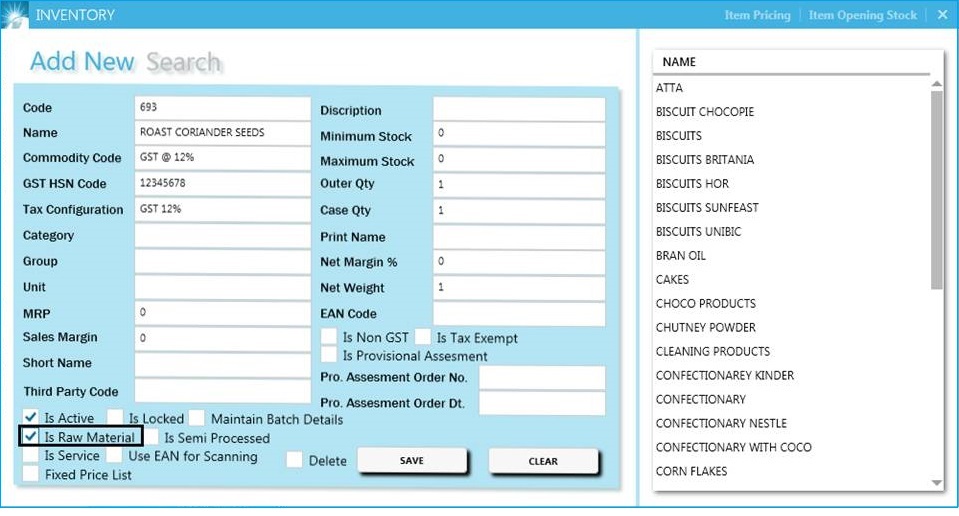Image resolution: width=959 pixels, height=516 pixels.
Task: Click the Third Party Code field
Action: pos(223,391)
